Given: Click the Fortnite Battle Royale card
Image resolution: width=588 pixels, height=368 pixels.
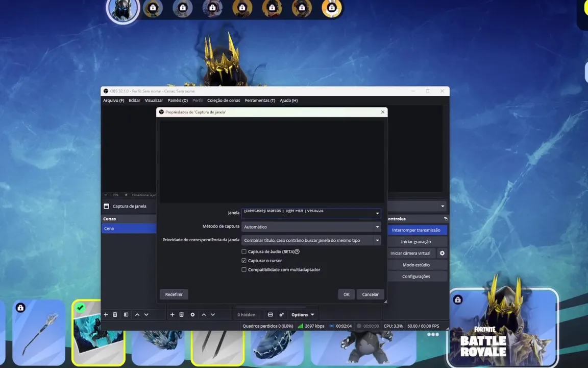Looking at the screenshot, I should [x=504, y=328].
